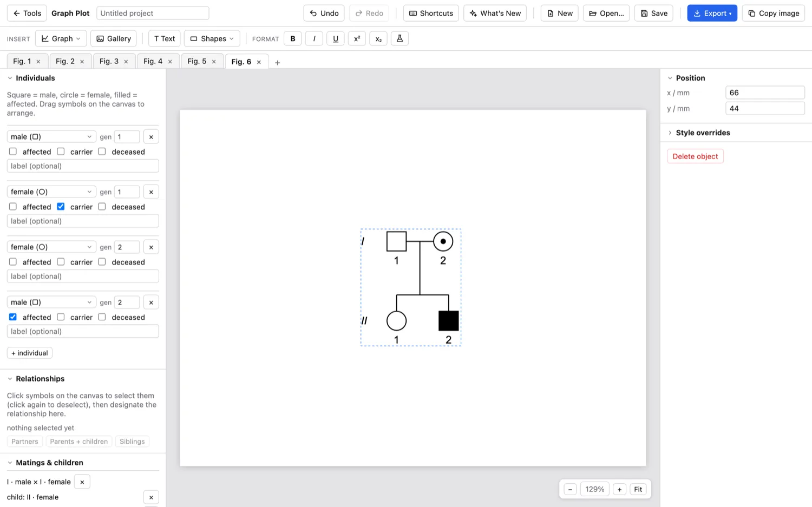Save the project
This screenshot has width=812, height=507.
tap(653, 13)
